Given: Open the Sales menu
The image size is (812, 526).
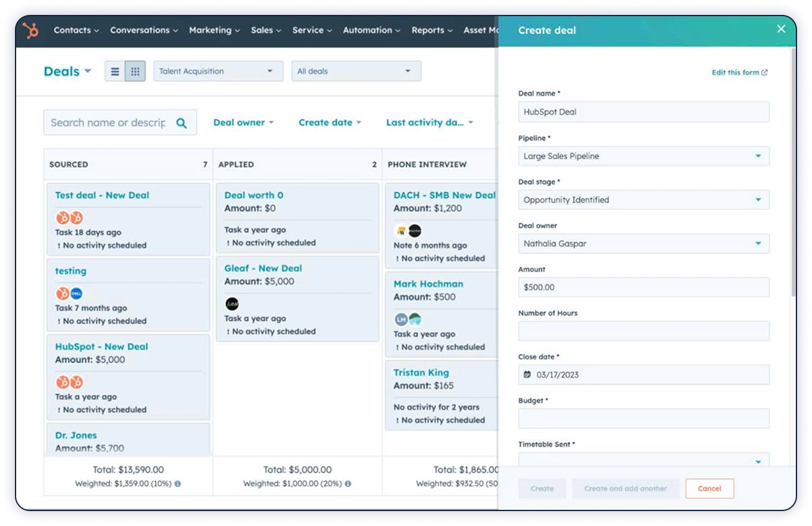Looking at the screenshot, I should [x=266, y=30].
